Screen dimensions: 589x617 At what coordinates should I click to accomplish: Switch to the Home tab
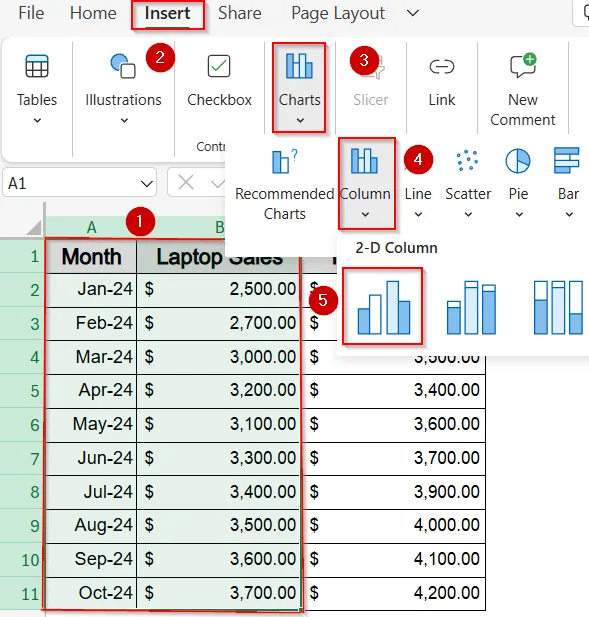click(93, 13)
